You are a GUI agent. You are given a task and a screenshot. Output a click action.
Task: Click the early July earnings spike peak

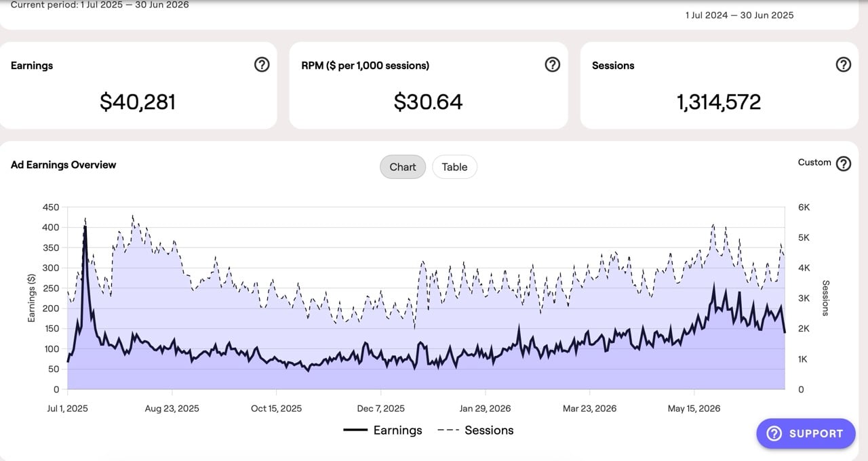85,227
